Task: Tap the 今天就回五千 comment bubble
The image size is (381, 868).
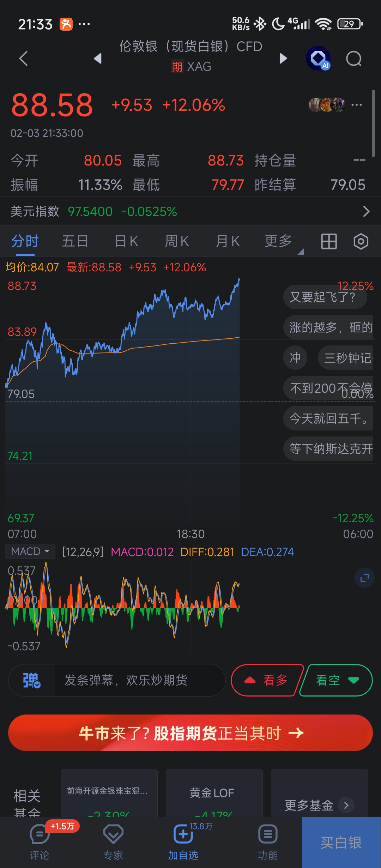Action: point(328,418)
